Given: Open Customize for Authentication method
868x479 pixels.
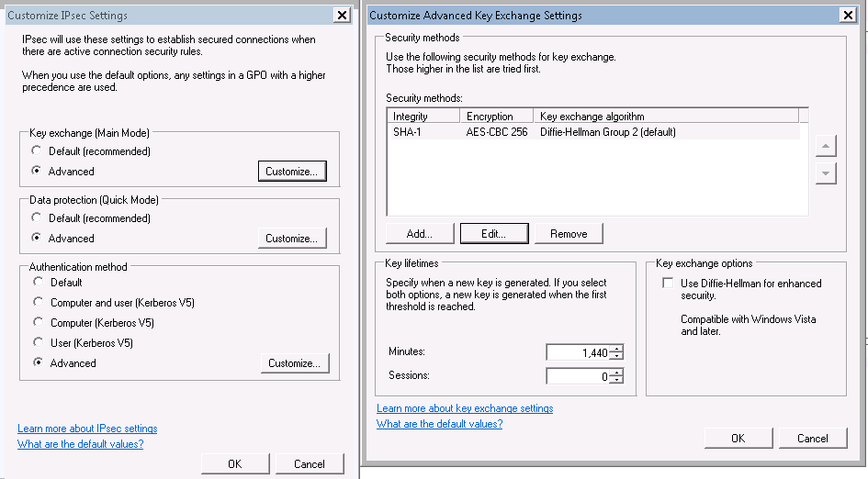Looking at the screenshot, I should point(295,362).
